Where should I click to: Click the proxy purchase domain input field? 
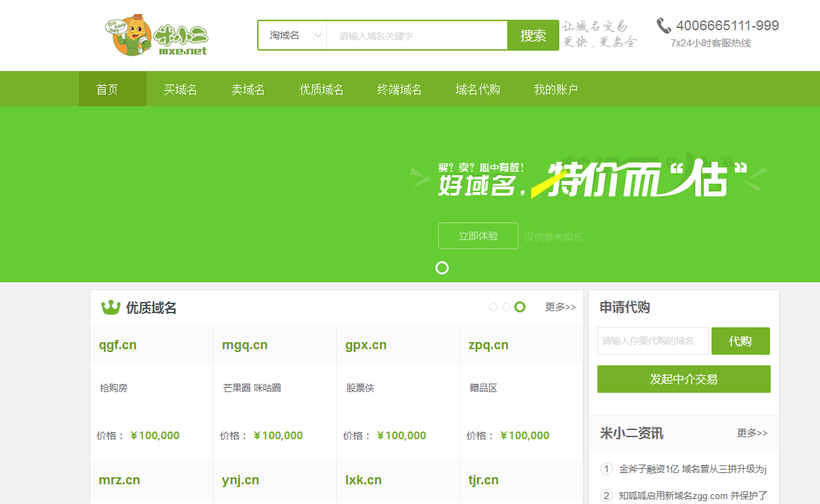(652, 341)
